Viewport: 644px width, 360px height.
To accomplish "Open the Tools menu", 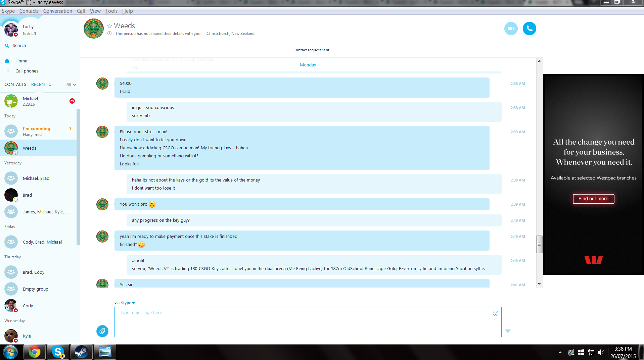I will tap(111, 11).
